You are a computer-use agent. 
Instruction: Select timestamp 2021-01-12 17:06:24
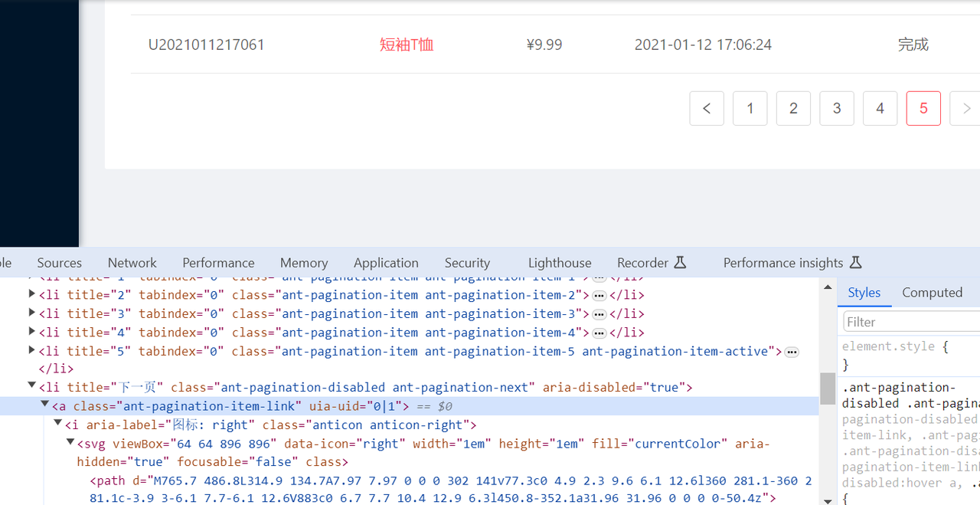pyautogui.click(x=703, y=44)
